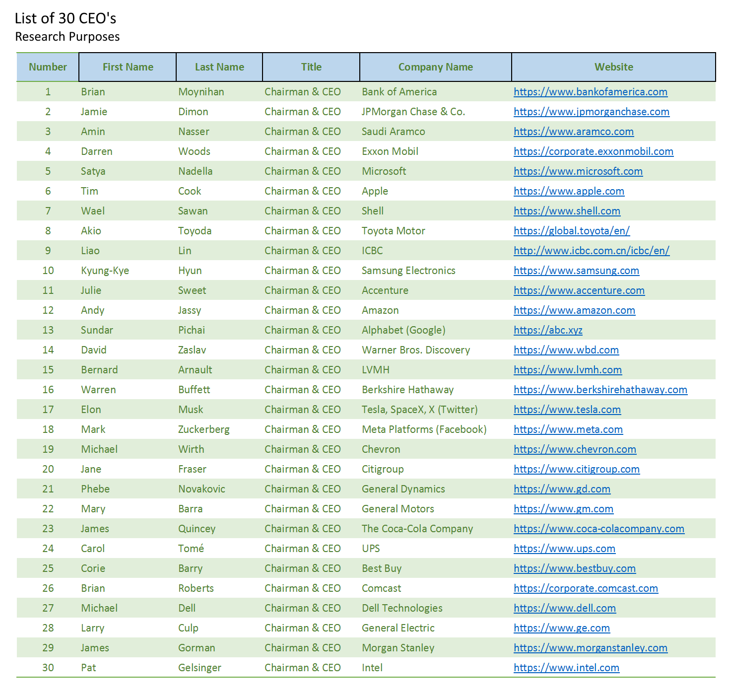This screenshot has width=730, height=700.
Task: Open the global.toyota/en/ link
Action: pos(572,231)
